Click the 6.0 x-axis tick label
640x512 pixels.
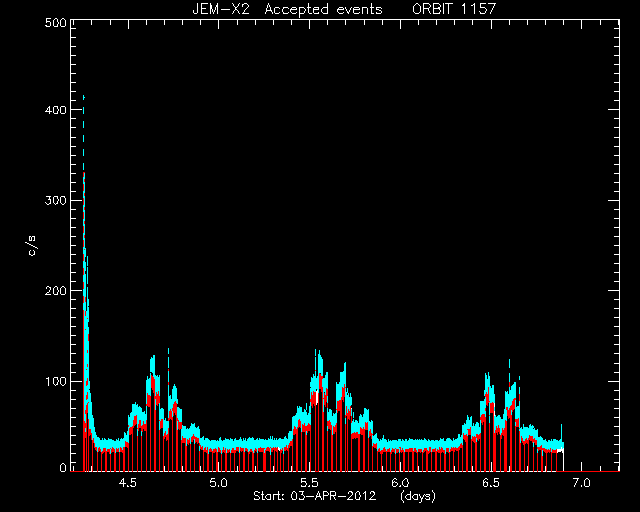tap(400, 483)
